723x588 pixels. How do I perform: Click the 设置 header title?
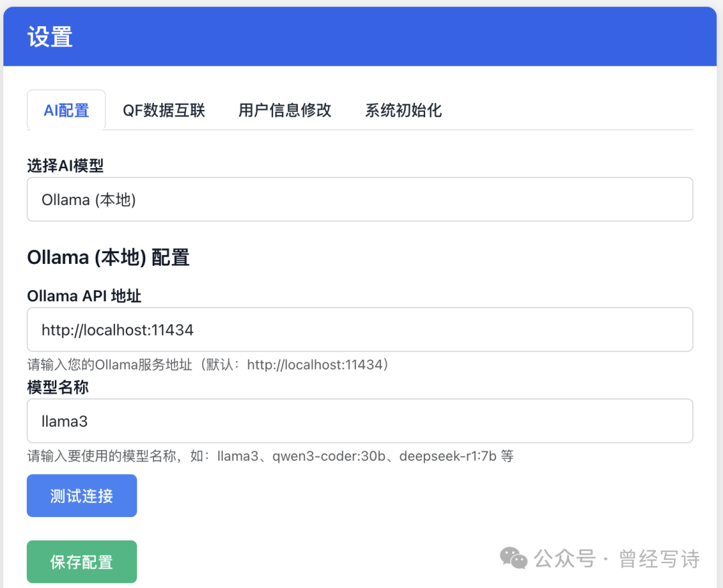[x=50, y=36]
